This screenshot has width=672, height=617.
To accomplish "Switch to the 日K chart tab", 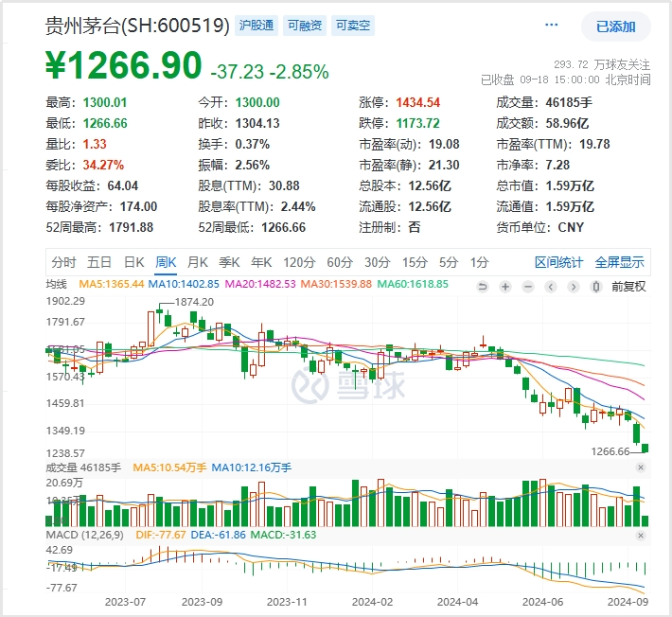I will point(133,262).
